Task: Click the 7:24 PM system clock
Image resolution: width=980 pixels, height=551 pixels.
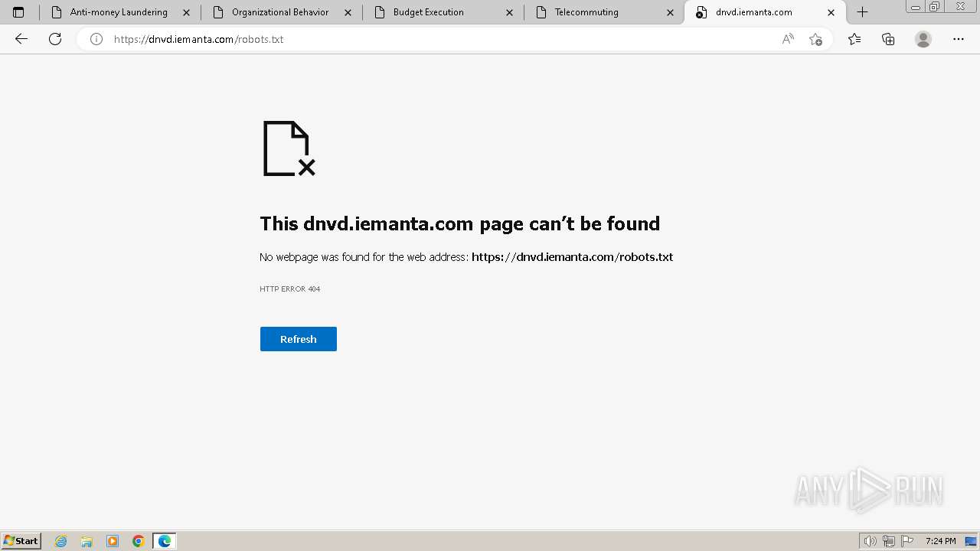Action: click(941, 541)
